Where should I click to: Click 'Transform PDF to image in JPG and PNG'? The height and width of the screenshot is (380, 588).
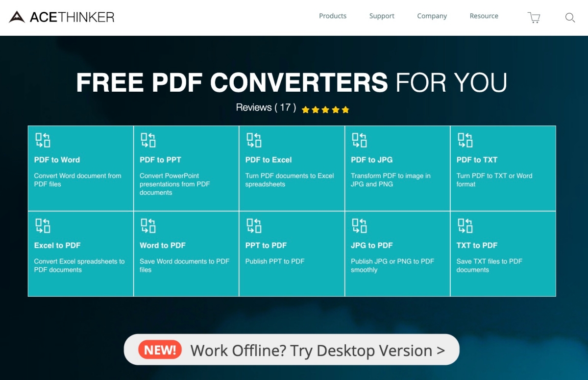tap(391, 180)
